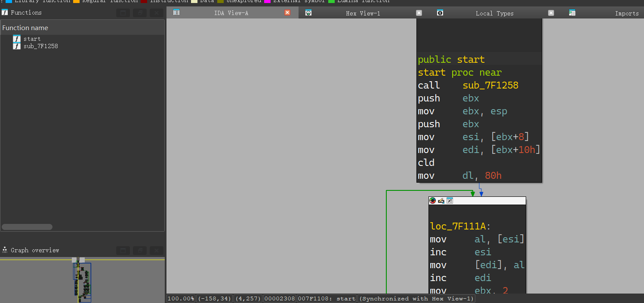Click the graph overview minimap thumbnail
Viewport: 644px width, 303px height.
pos(82,280)
